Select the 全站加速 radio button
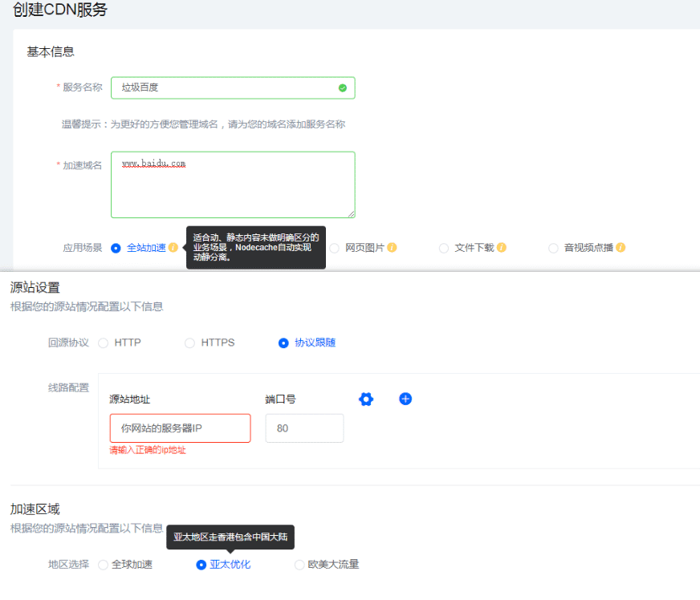This screenshot has width=700, height=600. (x=116, y=248)
